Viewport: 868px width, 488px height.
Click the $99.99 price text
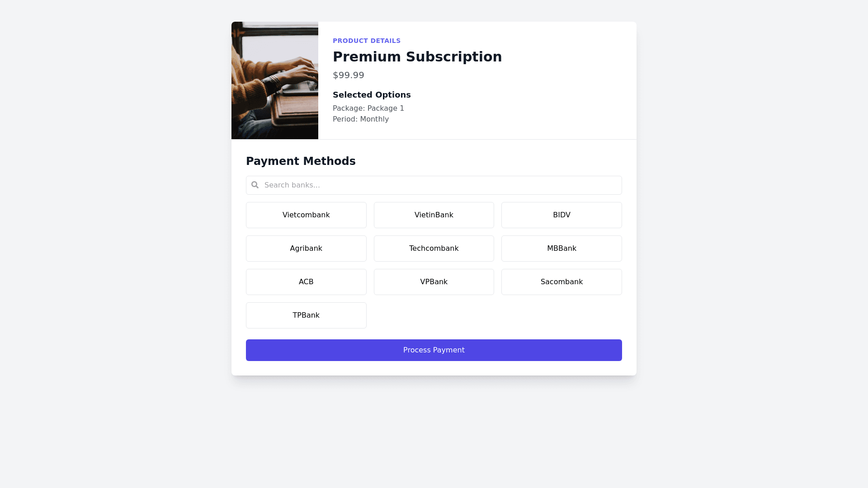[x=348, y=75]
